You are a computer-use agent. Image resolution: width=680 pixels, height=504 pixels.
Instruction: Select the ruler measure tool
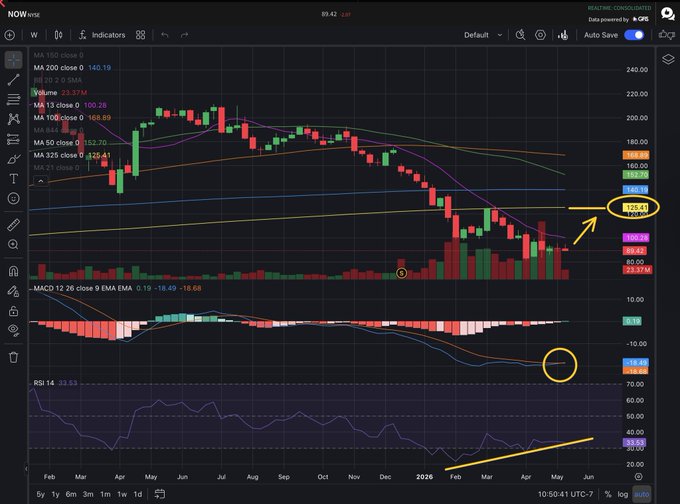(13, 225)
